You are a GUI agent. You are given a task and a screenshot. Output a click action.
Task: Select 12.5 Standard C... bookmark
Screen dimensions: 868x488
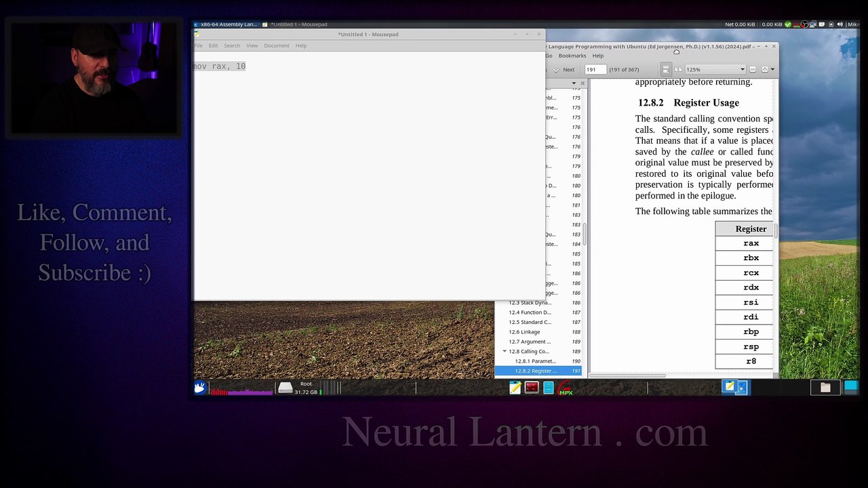pyautogui.click(x=530, y=322)
